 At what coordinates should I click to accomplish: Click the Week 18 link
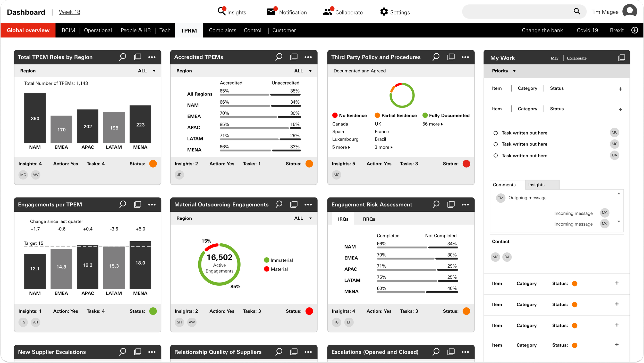pyautogui.click(x=70, y=12)
